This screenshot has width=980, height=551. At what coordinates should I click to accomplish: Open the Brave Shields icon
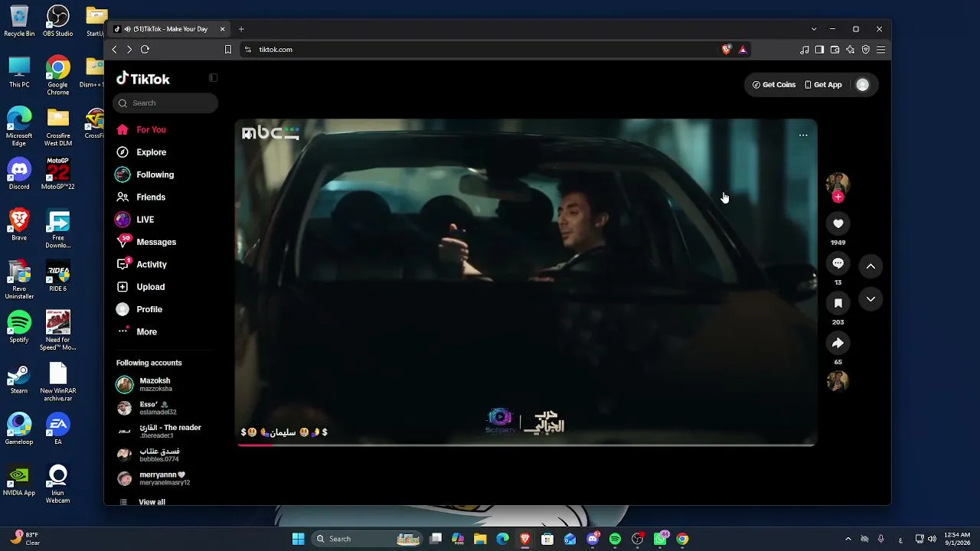click(727, 50)
